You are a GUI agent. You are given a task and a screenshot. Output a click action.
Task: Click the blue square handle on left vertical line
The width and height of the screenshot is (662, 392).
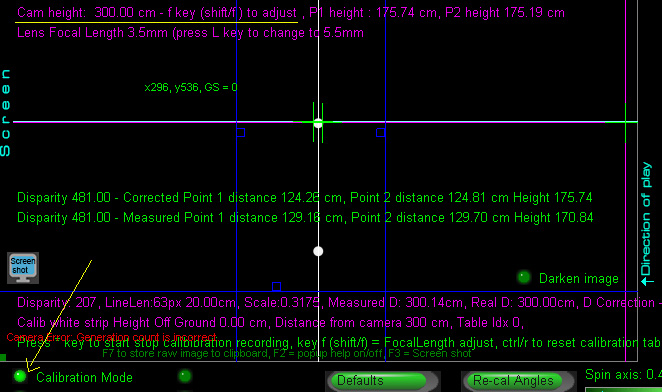pyautogui.click(x=241, y=133)
